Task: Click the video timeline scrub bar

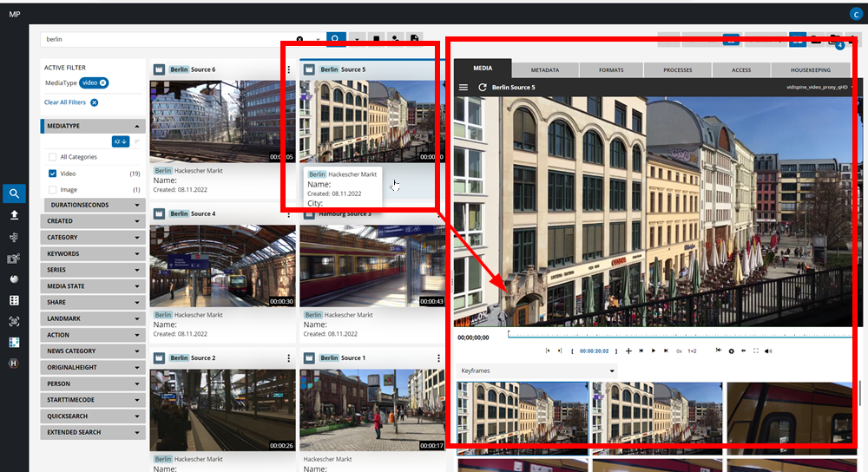Action: pos(677,335)
